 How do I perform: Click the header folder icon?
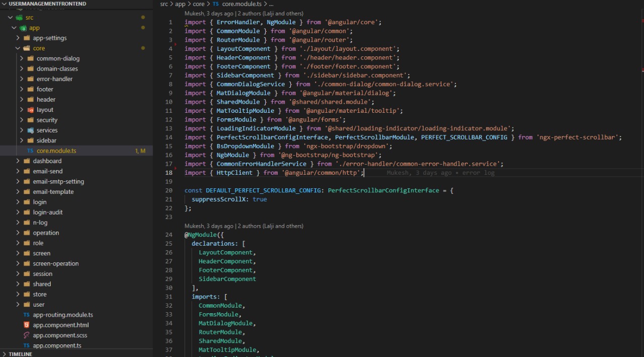[30, 100]
